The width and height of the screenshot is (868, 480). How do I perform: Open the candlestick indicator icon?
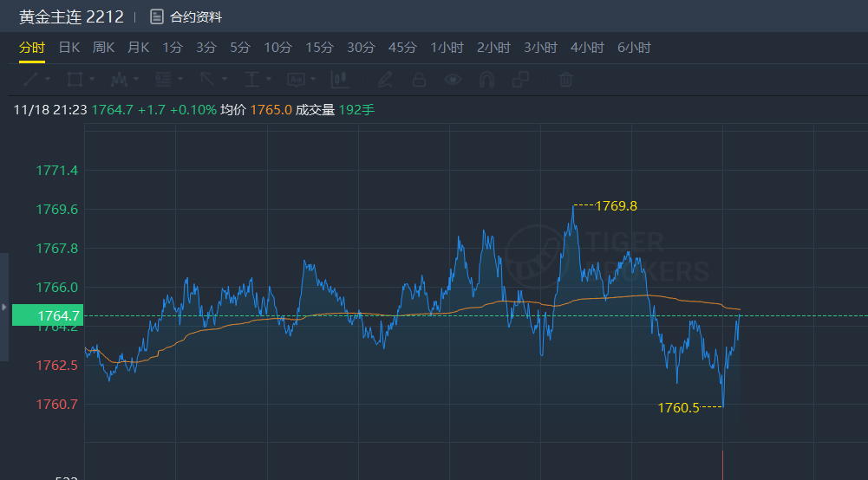click(340, 80)
